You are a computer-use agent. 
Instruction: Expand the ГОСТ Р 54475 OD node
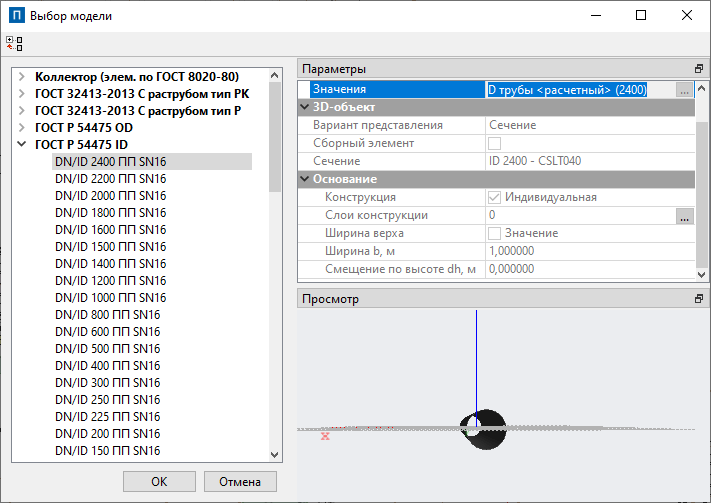pos(21,128)
